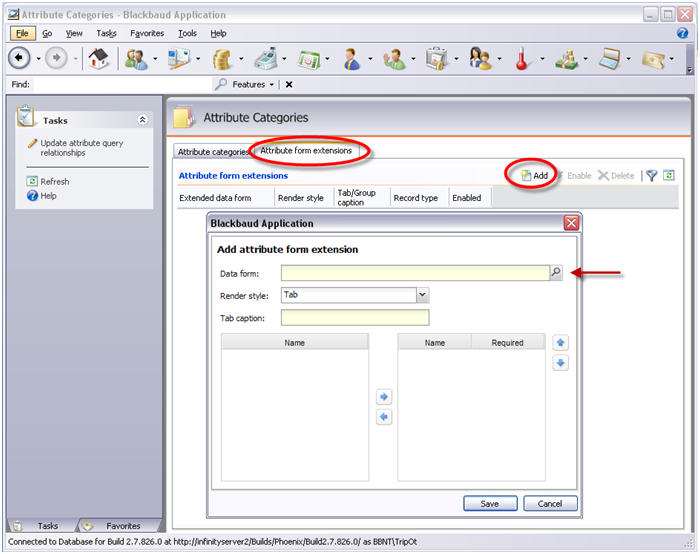Expand dropdown arrow beside thermometer icon
The image size is (700, 554).
coord(542,58)
